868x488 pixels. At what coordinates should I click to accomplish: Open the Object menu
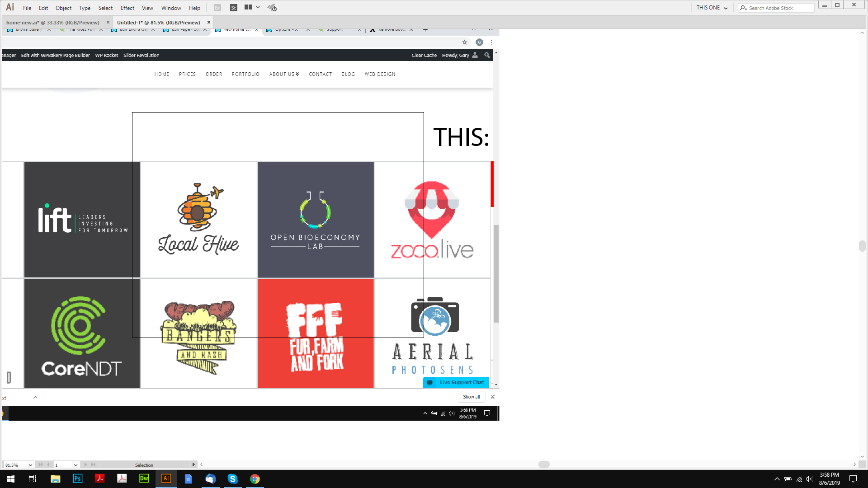coord(63,8)
